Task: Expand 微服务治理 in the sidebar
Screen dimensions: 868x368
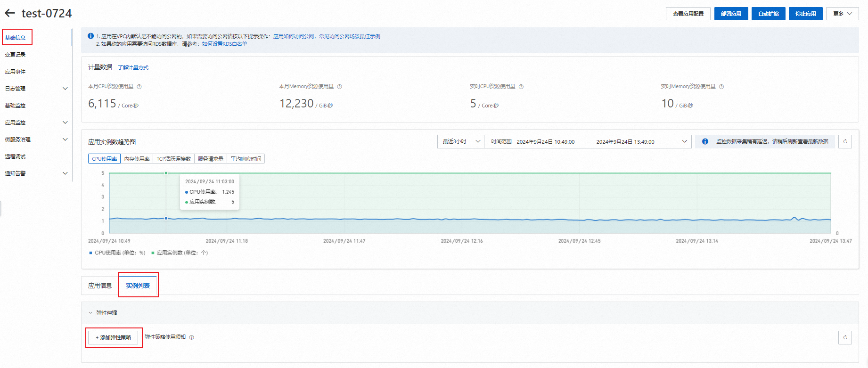Action: pyautogui.click(x=65, y=139)
